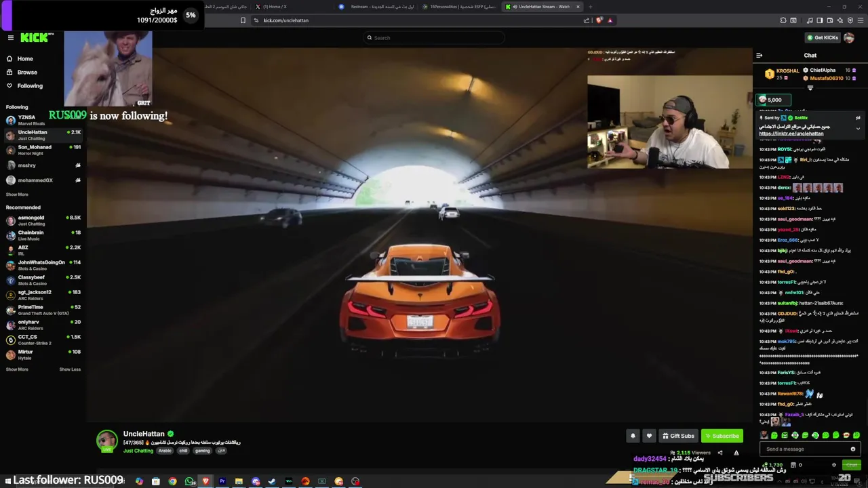
Task: Open user profile avatar menu
Action: click(x=849, y=38)
